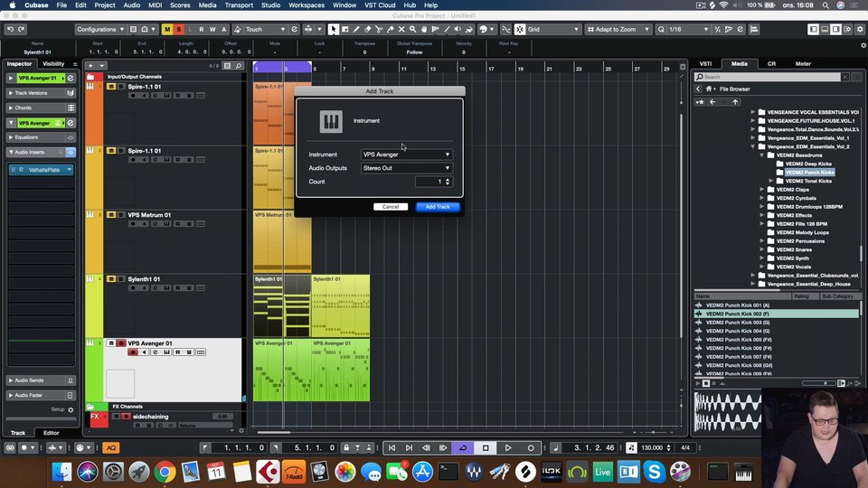Viewport: 868px width, 488px height.
Task: Select the VEDM2 Snares folder
Action: pos(793,250)
